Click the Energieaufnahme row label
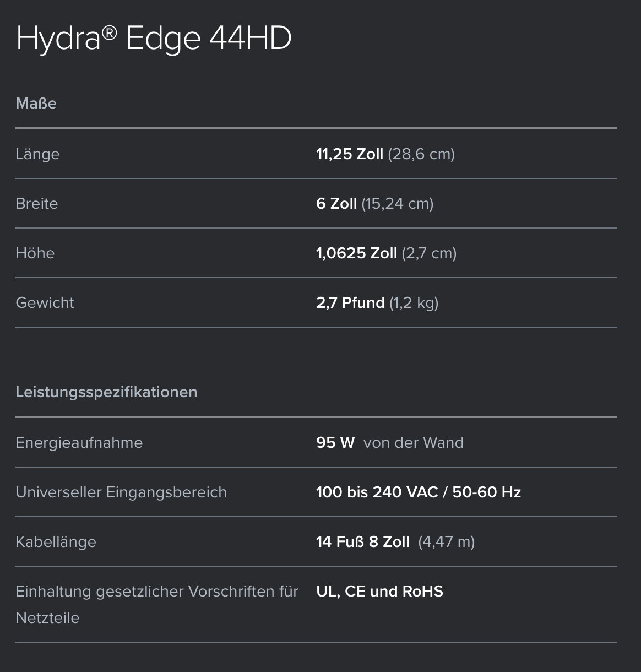 79,443
